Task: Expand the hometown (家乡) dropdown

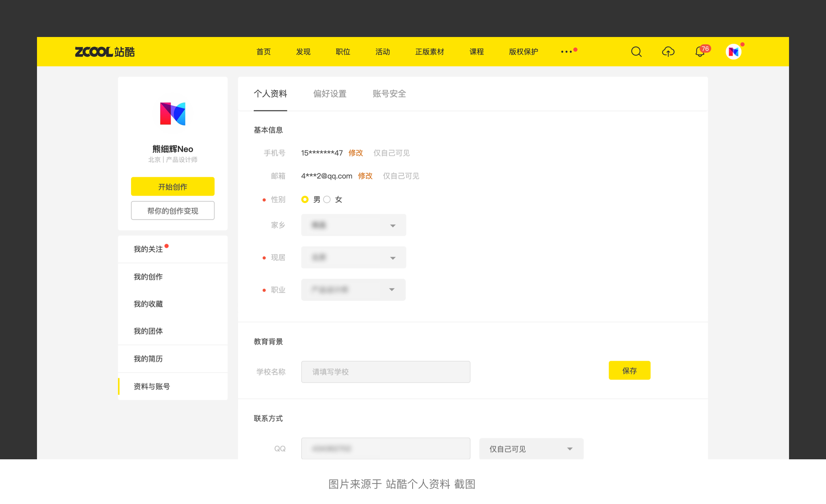Action: click(x=353, y=225)
